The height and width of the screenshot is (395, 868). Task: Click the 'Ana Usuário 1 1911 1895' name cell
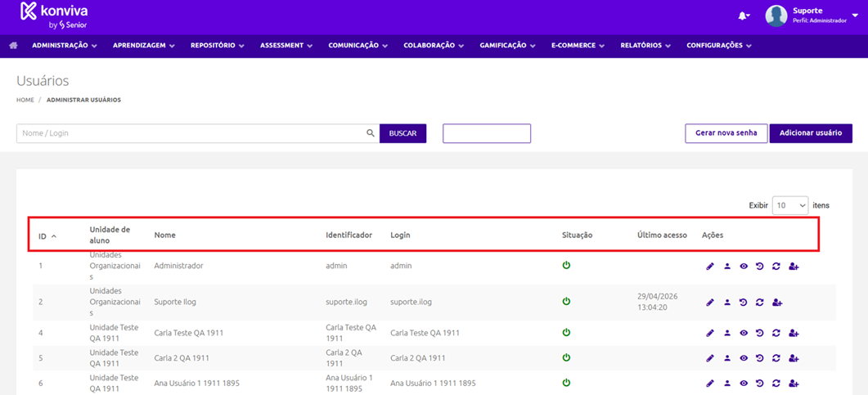(196, 383)
